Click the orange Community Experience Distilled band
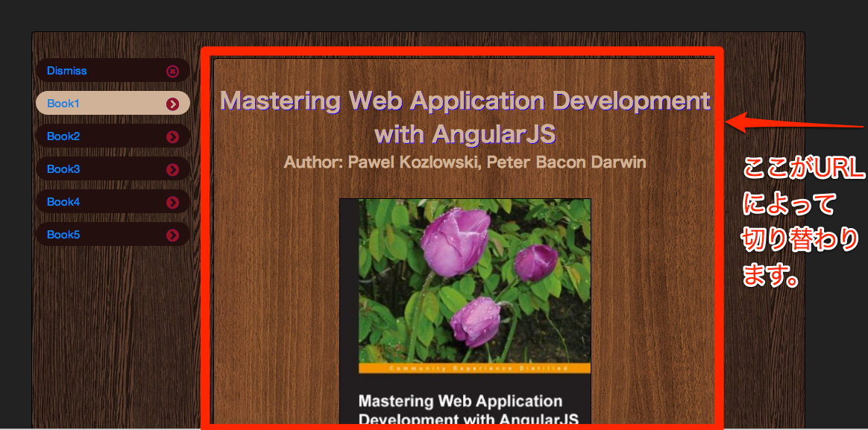 point(465,368)
